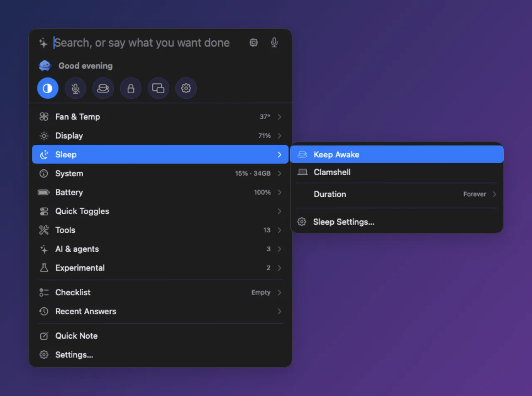Expand the Battery row chevron

click(279, 193)
